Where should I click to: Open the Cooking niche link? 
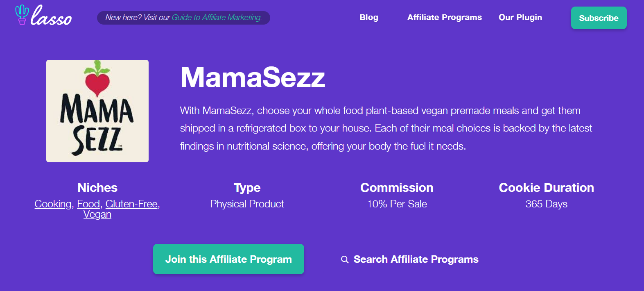tap(53, 204)
